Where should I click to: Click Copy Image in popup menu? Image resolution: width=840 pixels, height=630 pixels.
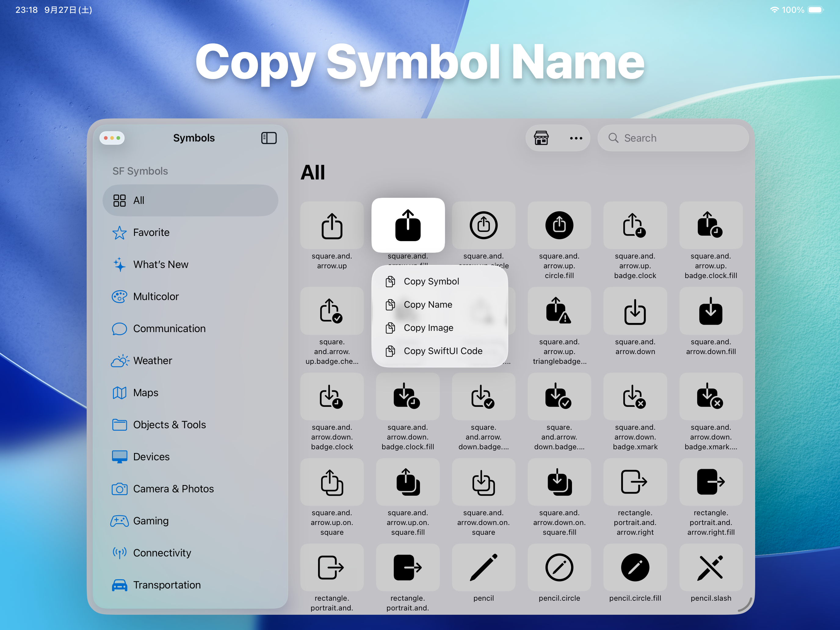click(x=428, y=328)
